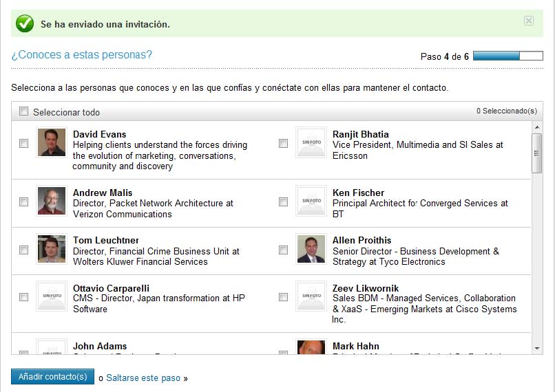555x392 pixels.
Task: Click the contact list scrollbar thumb
Action: [537, 153]
